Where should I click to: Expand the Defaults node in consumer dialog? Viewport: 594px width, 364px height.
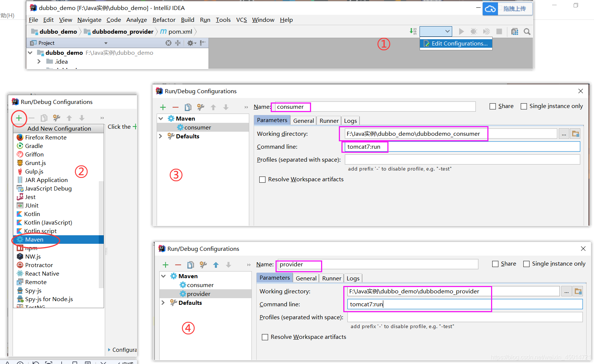point(160,136)
